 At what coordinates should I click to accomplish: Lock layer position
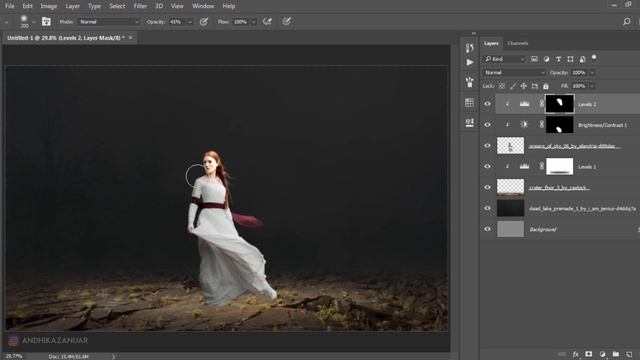click(x=524, y=86)
